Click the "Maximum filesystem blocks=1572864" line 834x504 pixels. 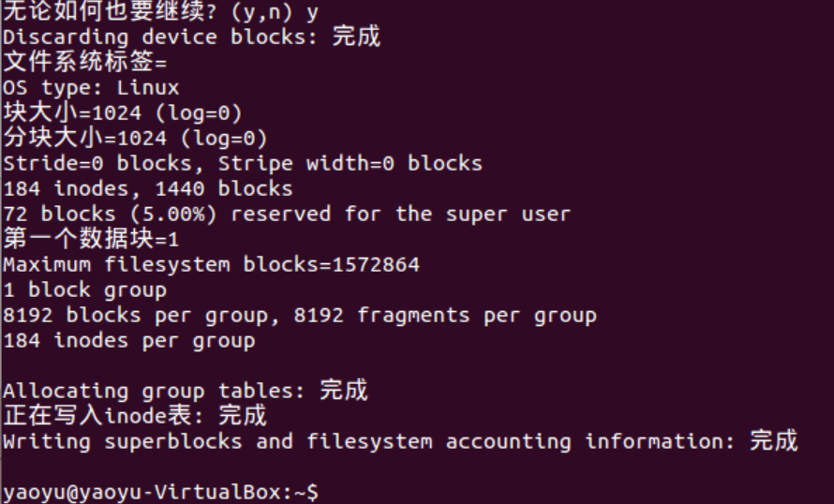[211, 265]
